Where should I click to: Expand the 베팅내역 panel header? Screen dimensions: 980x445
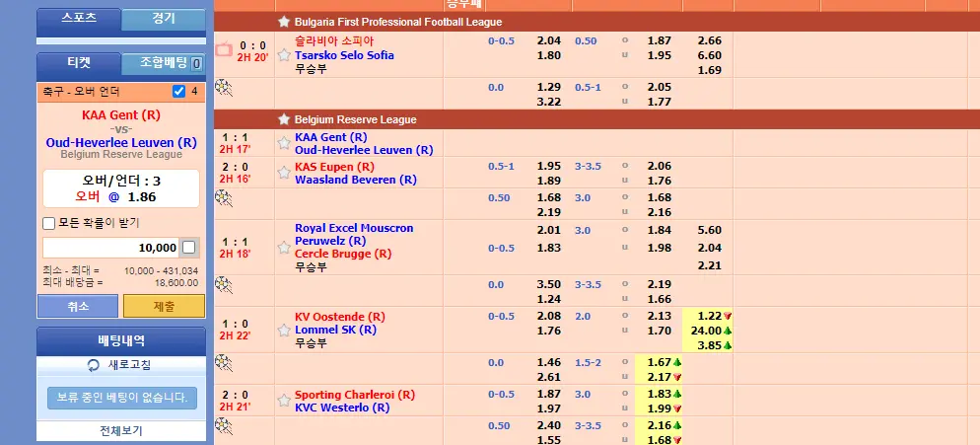pos(121,341)
